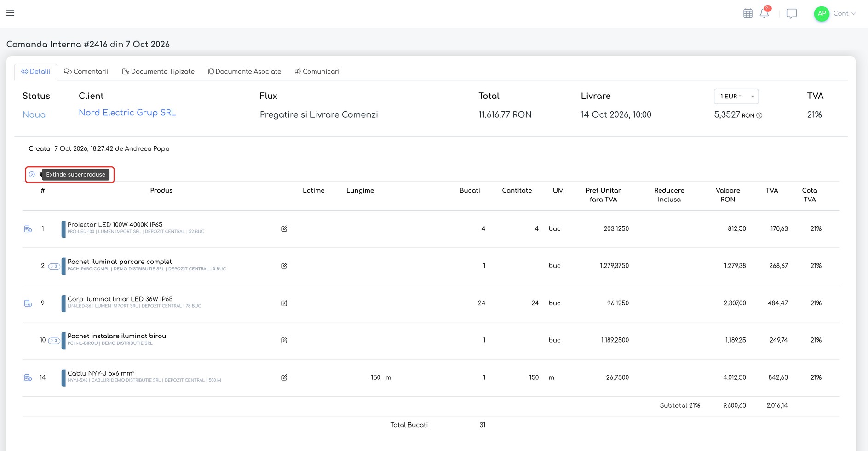Open the calendar icon in header
Screen dimensions: 868x451
(x=748, y=13)
